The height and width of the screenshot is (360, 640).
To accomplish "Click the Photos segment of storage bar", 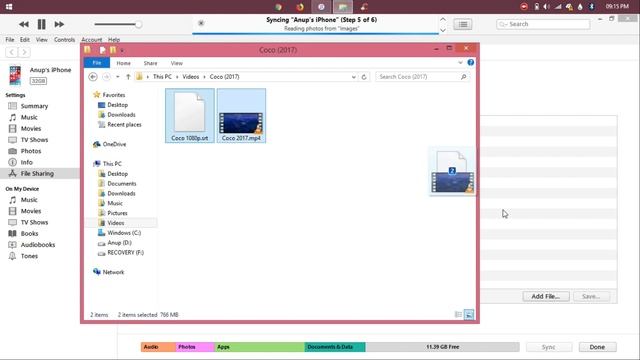I will (x=195, y=347).
